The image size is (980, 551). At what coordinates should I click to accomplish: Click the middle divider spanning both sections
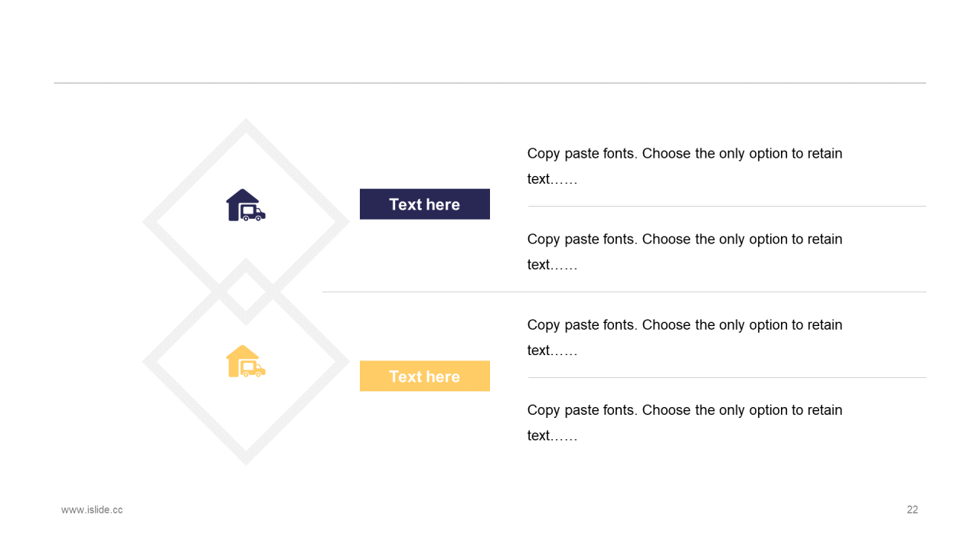624,292
